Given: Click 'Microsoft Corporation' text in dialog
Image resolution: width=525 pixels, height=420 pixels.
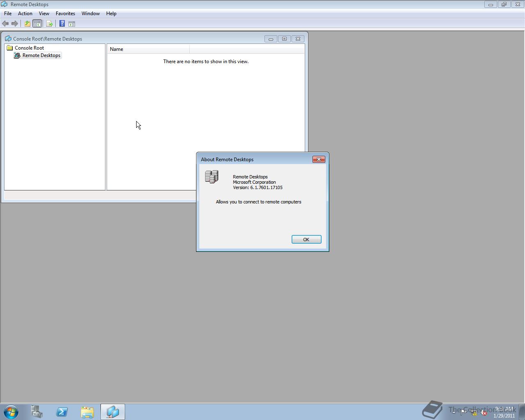Looking at the screenshot, I should (254, 182).
